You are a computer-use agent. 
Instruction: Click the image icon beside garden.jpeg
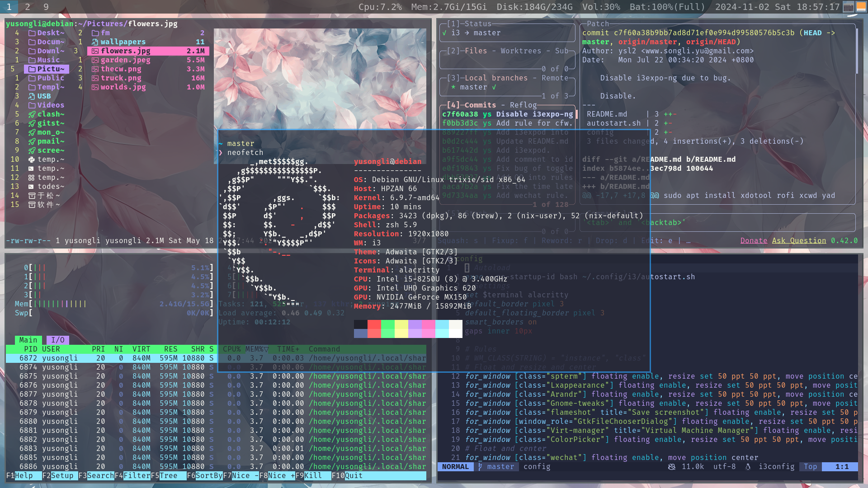pos(95,60)
